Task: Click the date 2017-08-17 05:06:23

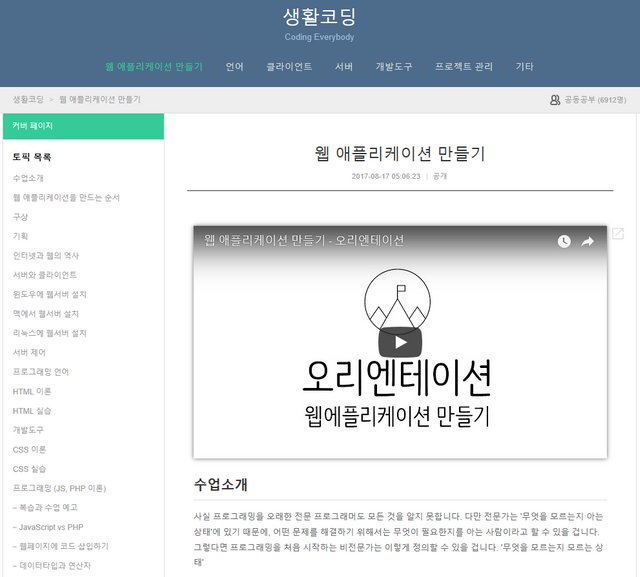Action: click(x=386, y=176)
